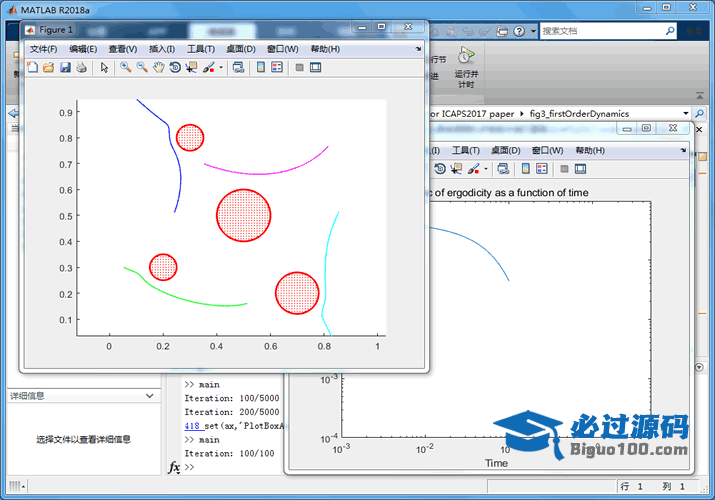The image size is (715, 500).
Task: Insert Legend in Figure 1
Action: tap(277, 67)
